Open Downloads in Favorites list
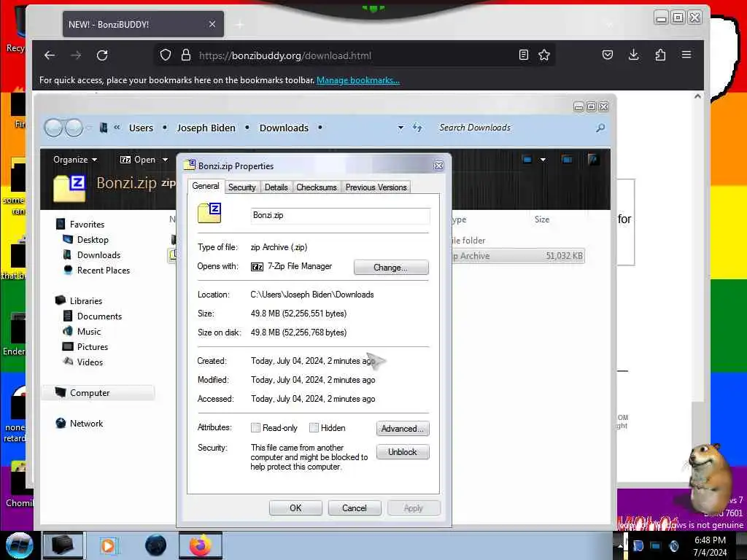 pyautogui.click(x=98, y=254)
